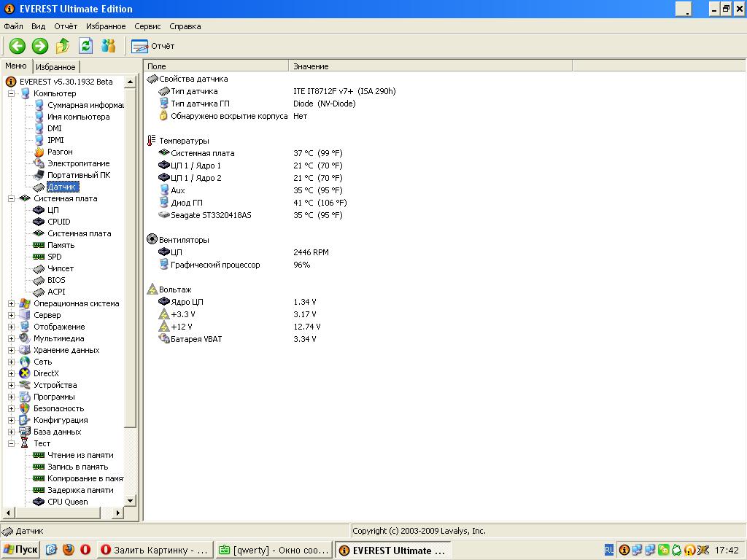Open the Сервис menu
The image size is (747, 560).
tap(147, 26)
